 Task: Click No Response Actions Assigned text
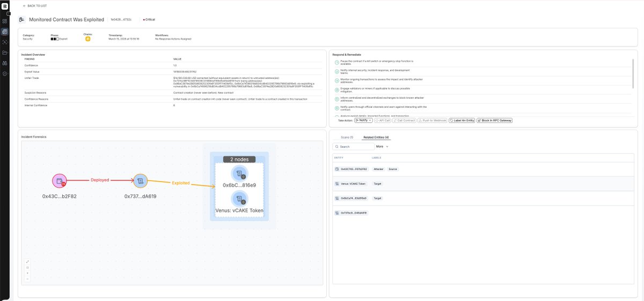(173, 39)
